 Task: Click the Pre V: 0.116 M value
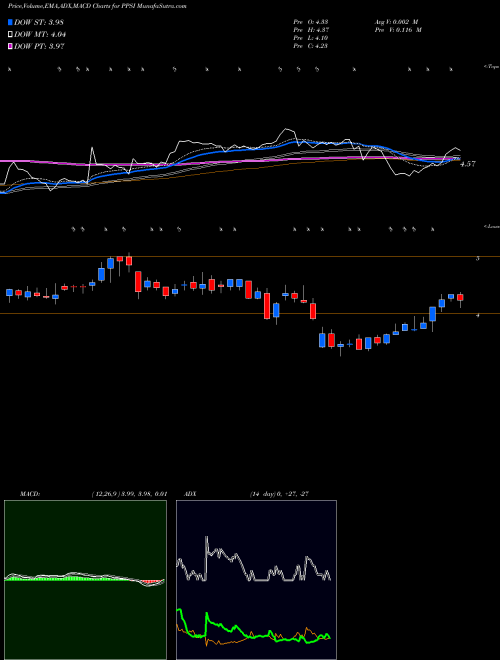click(397, 30)
